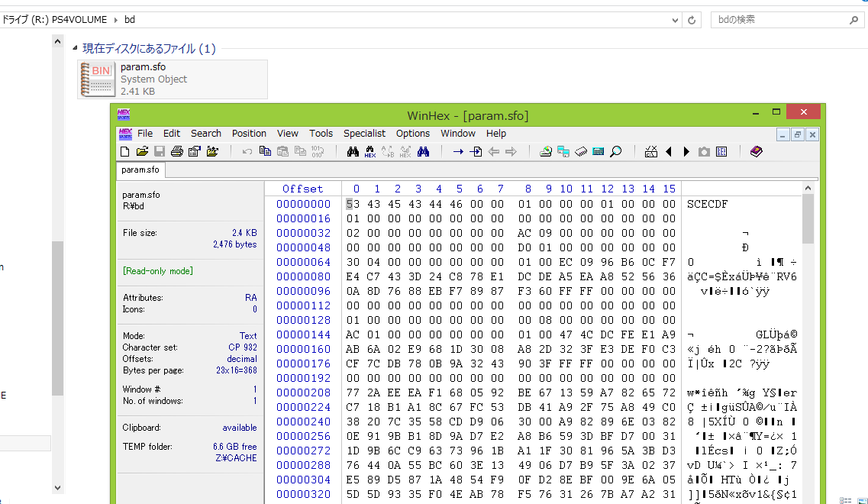This screenshot has height=504, width=868.
Task: Click the Go To Offset arrow icon
Action: point(458,152)
